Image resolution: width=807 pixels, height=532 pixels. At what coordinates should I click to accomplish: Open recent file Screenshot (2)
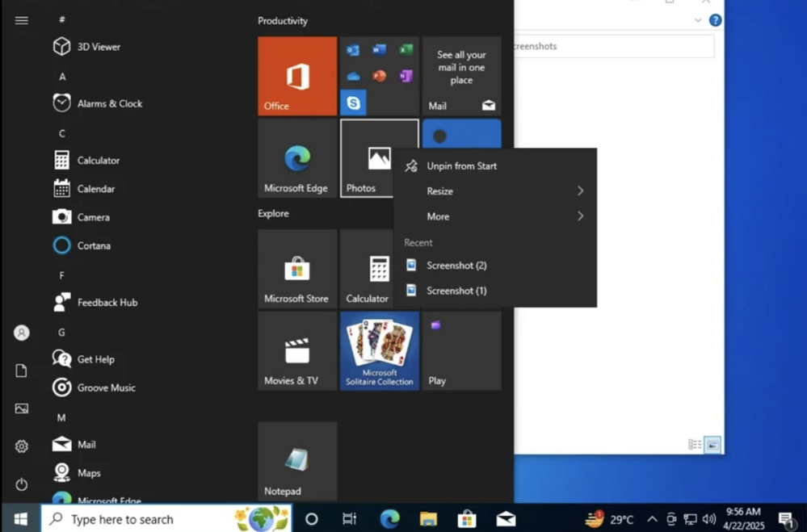[456, 266]
